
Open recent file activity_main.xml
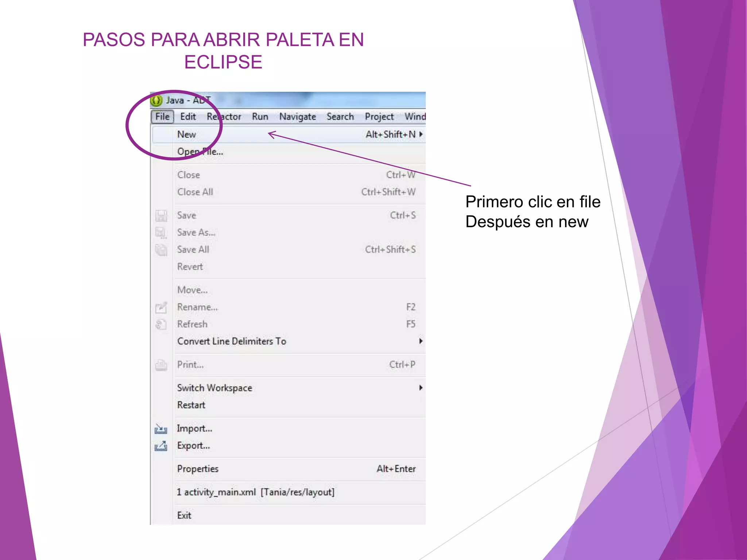tap(289, 493)
